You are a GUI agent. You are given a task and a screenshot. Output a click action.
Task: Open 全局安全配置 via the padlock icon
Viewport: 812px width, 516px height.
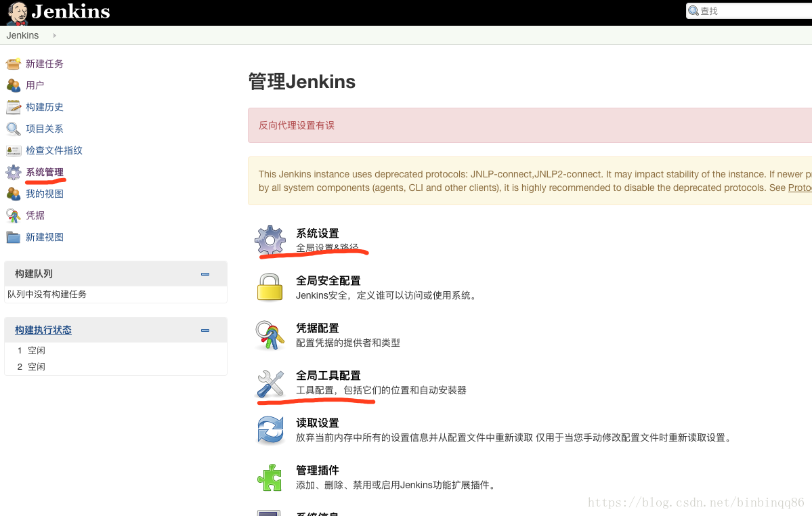(270, 287)
